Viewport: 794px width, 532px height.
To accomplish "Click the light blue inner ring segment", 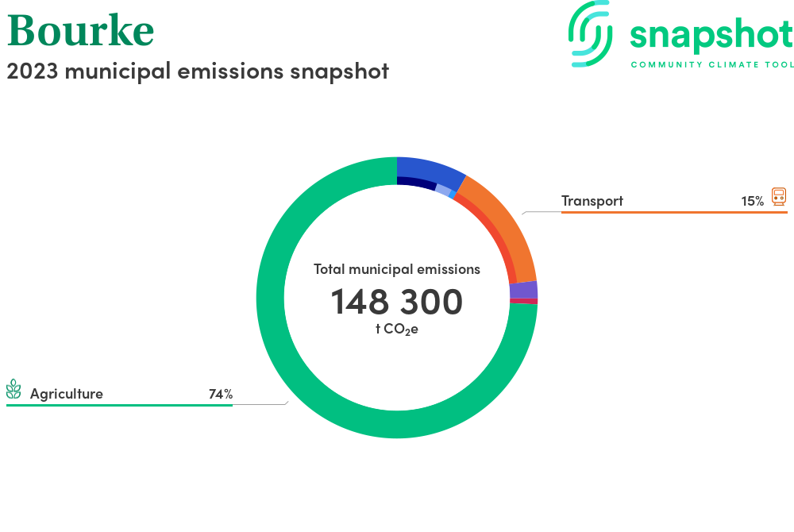I will pos(442,190).
